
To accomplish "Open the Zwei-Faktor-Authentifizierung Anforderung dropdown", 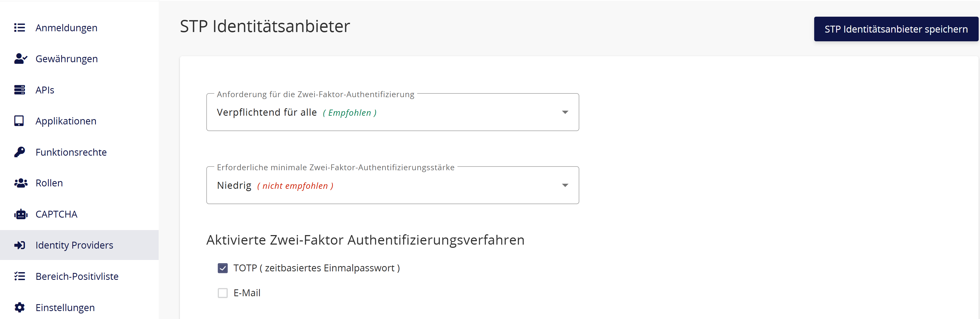I will click(x=393, y=112).
